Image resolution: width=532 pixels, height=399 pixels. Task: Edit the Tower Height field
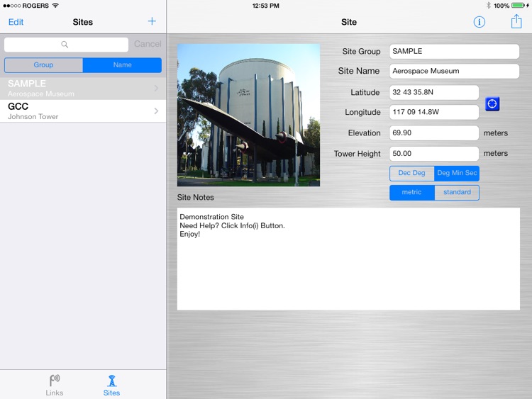coord(434,154)
